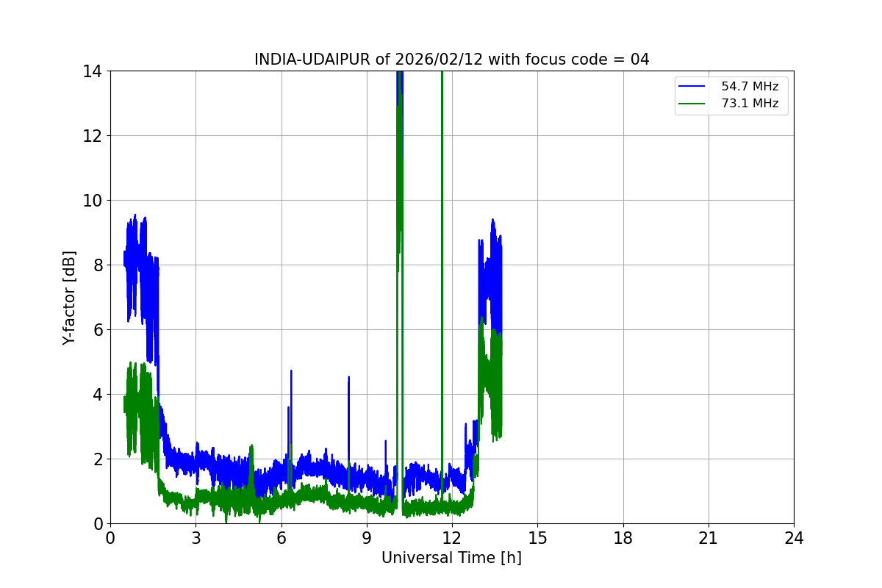The width and height of the screenshot is (882, 588).
Task: Click the green line sample in legend
Action: tap(692, 104)
